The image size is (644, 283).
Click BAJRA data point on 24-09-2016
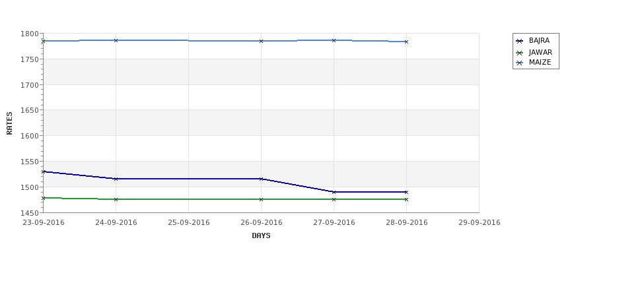point(116,179)
